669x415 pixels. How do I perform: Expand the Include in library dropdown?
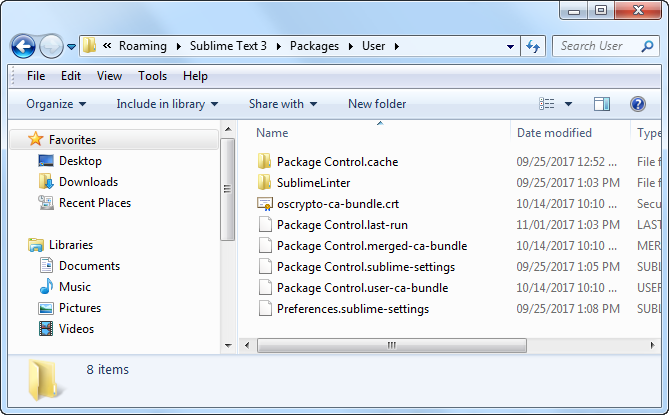(x=167, y=104)
